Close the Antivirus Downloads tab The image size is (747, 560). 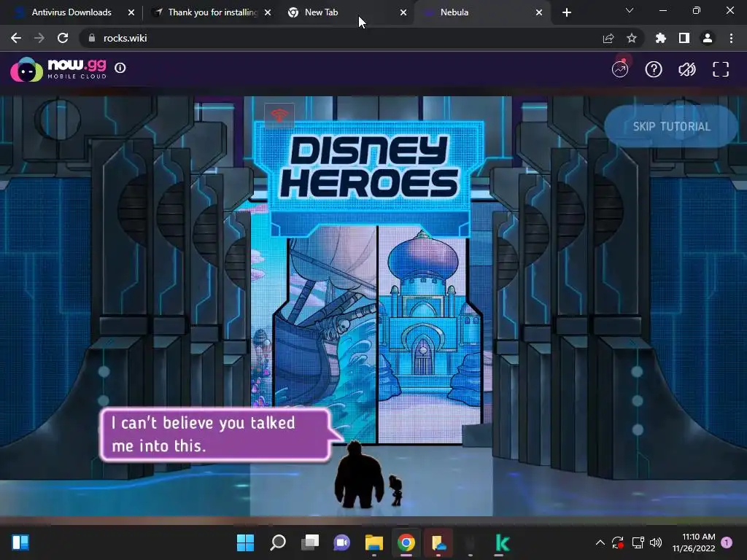(x=131, y=12)
